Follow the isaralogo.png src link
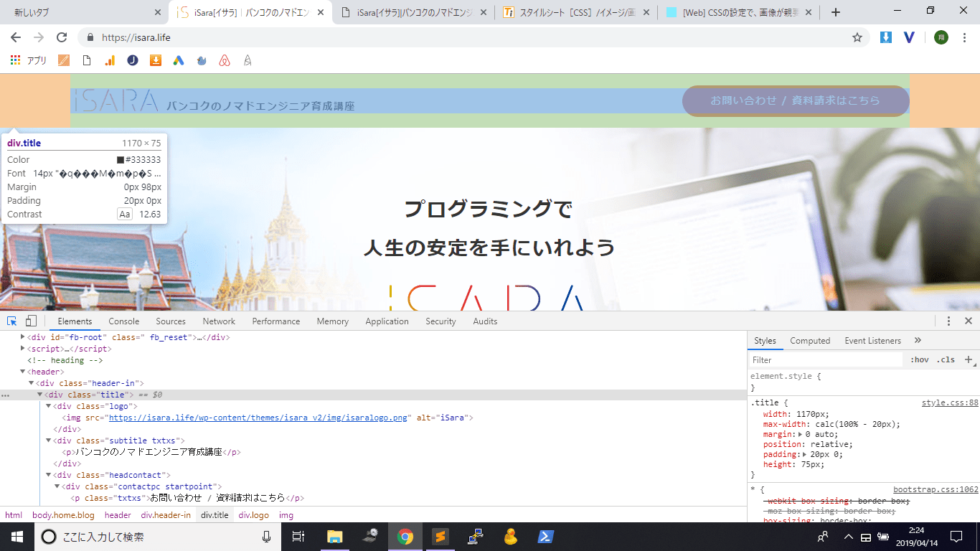The width and height of the screenshot is (980, 551). pos(258,418)
